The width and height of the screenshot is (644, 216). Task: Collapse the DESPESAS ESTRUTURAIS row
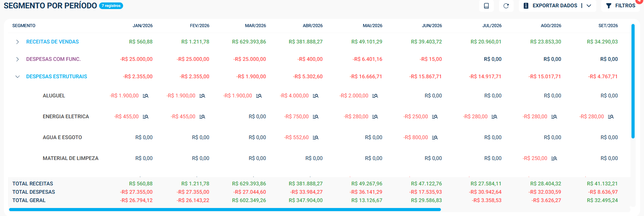pyautogui.click(x=17, y=77)
